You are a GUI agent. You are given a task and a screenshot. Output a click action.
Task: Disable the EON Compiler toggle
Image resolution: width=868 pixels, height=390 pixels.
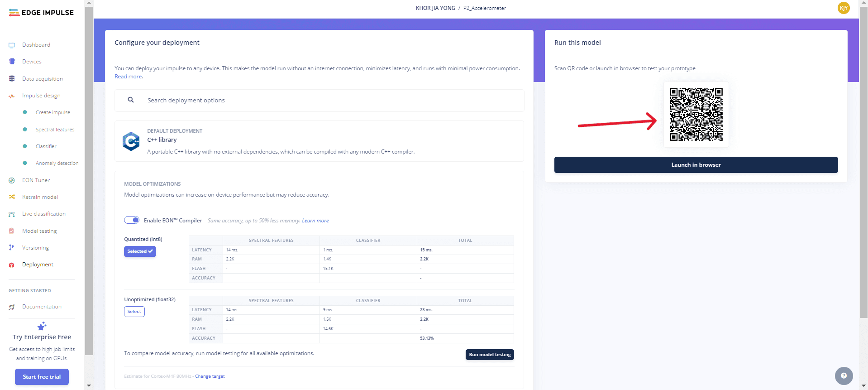(x=132, y=220)
